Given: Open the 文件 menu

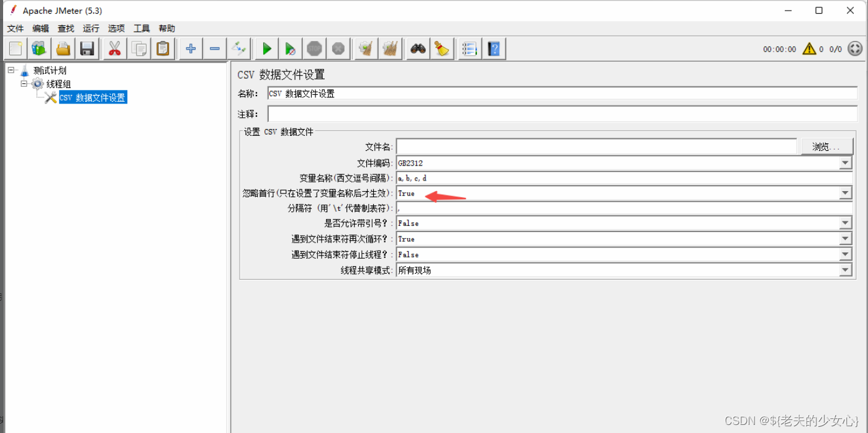Looking at the screenshot, I should point(16,29).
